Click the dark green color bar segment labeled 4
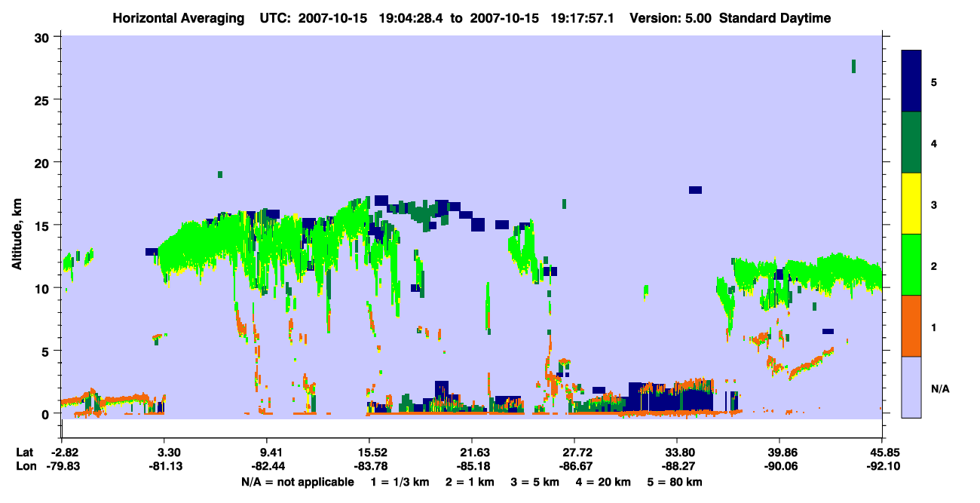Viewport: 980px width, 503px height. 911,143
